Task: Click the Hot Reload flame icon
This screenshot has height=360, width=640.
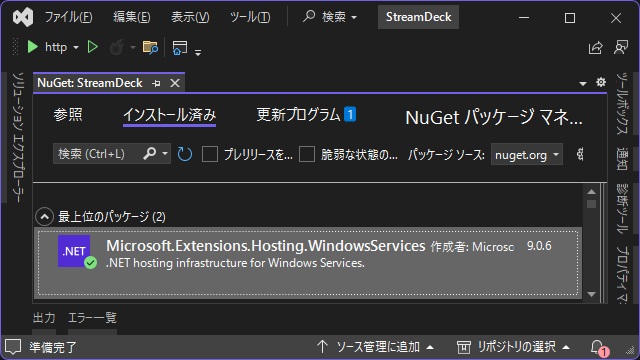Action: (116, 47)
